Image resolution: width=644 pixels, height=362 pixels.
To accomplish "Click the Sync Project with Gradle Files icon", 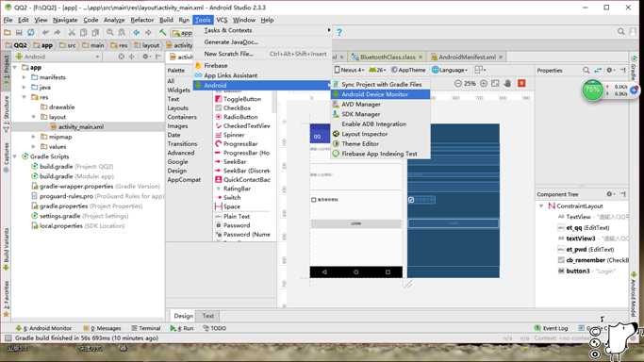I will tap(336, 84).
